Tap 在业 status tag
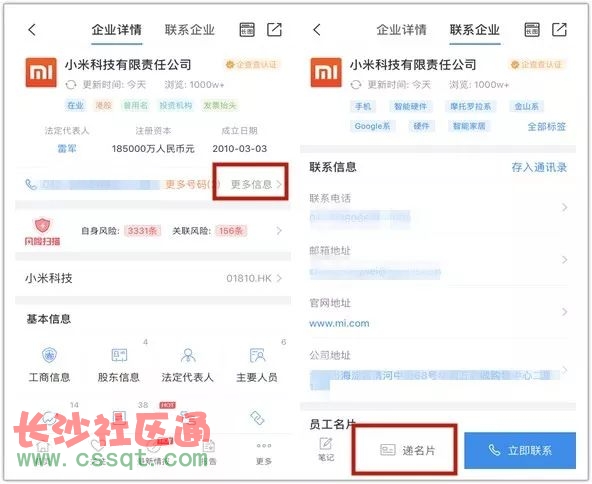Screen dimensions: 592x484 coord(75,105)
